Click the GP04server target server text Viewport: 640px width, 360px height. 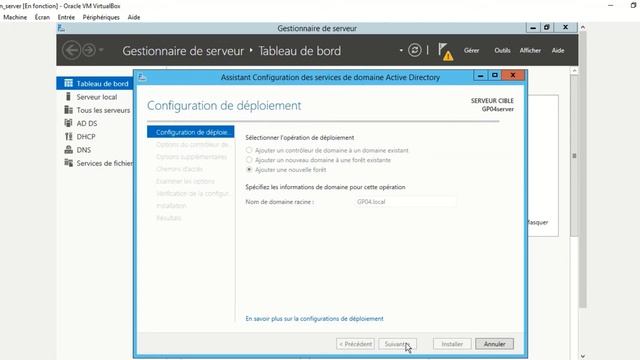pos(498,109)
